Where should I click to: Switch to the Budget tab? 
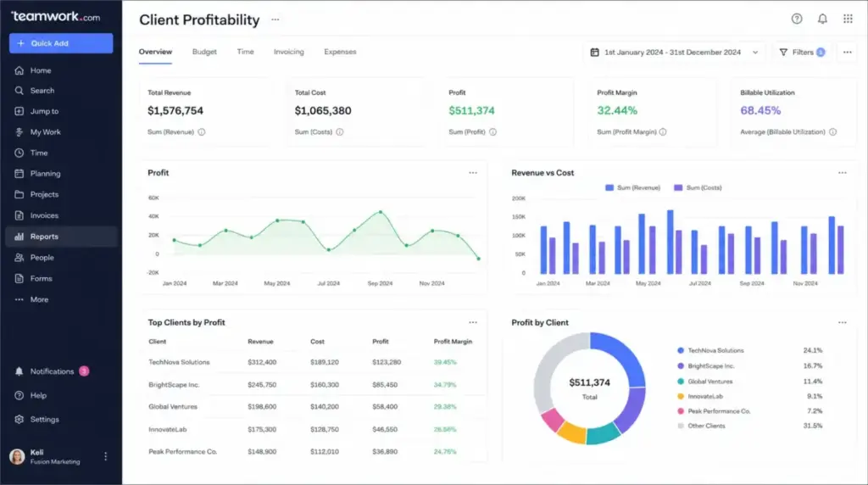tap(204, 52)
